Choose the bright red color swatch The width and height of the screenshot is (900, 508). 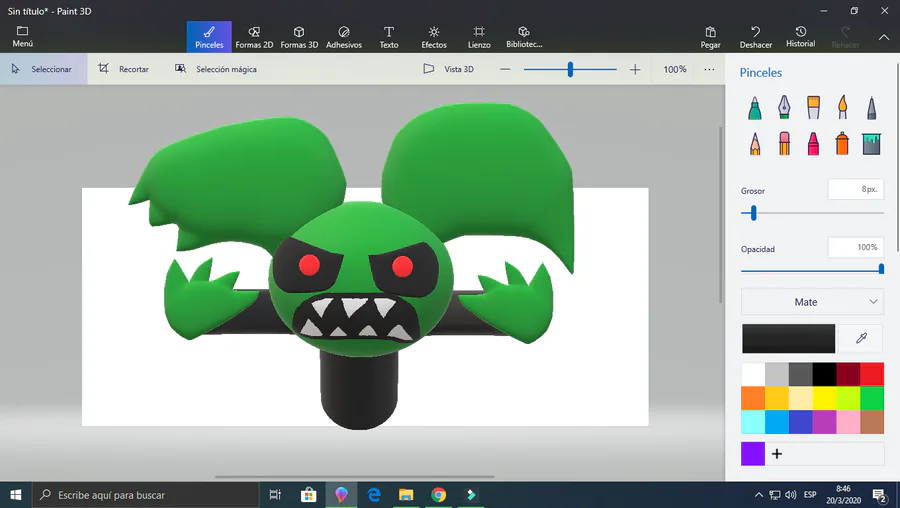coord(872,374)
